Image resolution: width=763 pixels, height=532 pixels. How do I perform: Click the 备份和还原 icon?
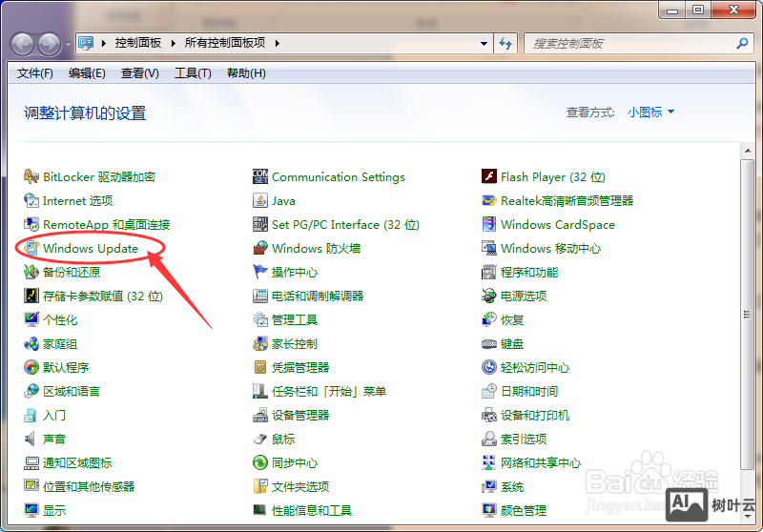[x=31, y=272]
